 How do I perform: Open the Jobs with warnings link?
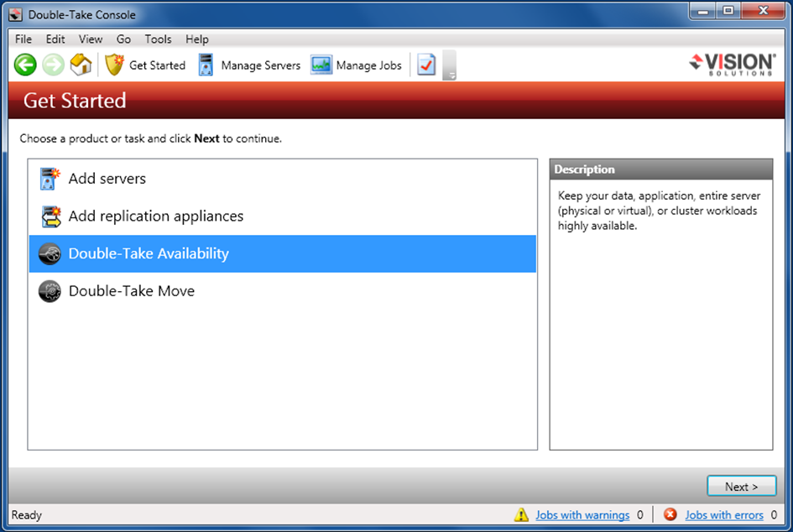pyautogui.click(x=582, y=515)
